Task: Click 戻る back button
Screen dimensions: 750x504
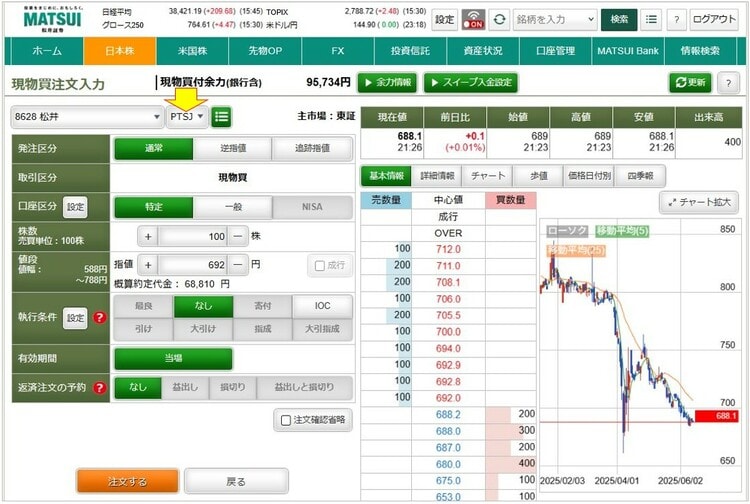Action: (x=236, y=481)
